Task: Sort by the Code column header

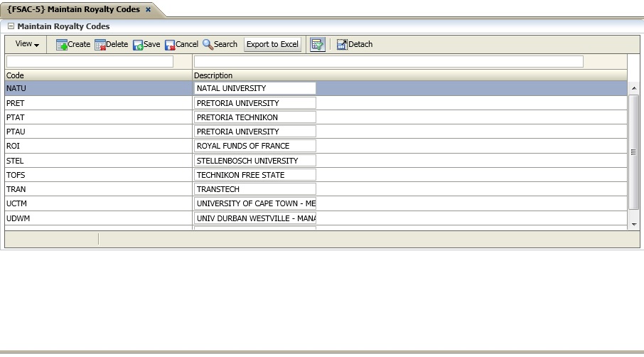Action: (x=98, y=75)
